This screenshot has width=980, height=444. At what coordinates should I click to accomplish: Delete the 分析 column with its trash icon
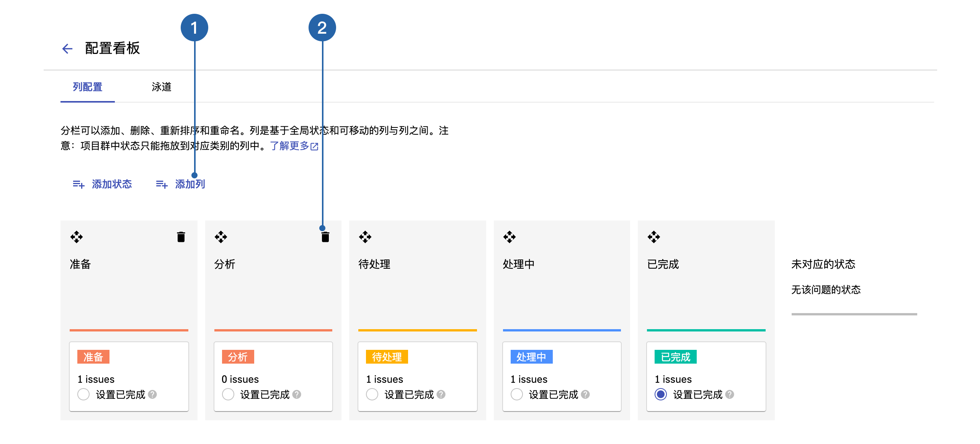click(325, 237)
